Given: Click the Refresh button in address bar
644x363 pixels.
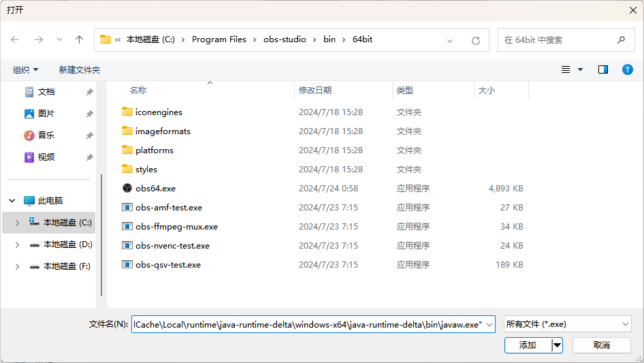Looking at the screenshot, I should (x=476, y=40).
